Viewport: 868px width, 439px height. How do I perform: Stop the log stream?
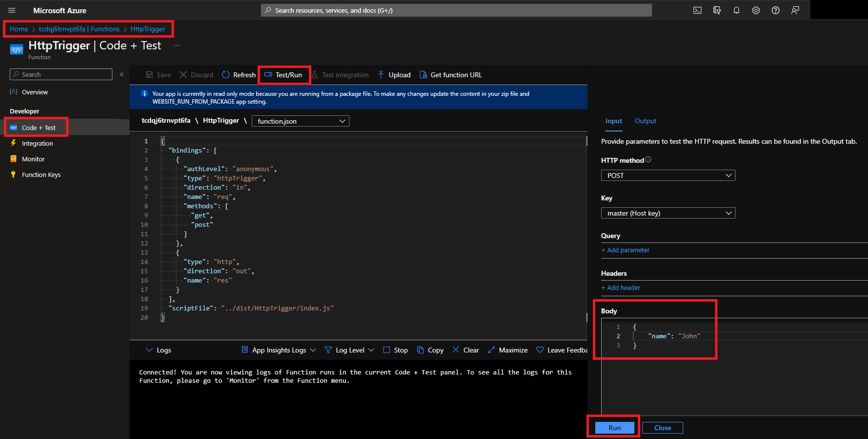click(395, 350)
